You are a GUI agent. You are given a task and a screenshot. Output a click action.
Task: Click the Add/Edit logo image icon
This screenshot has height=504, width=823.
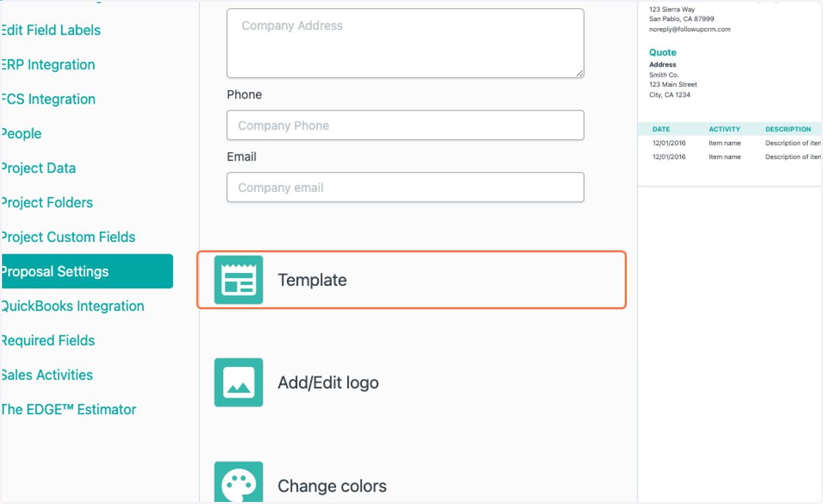click(x=239, y=382)
